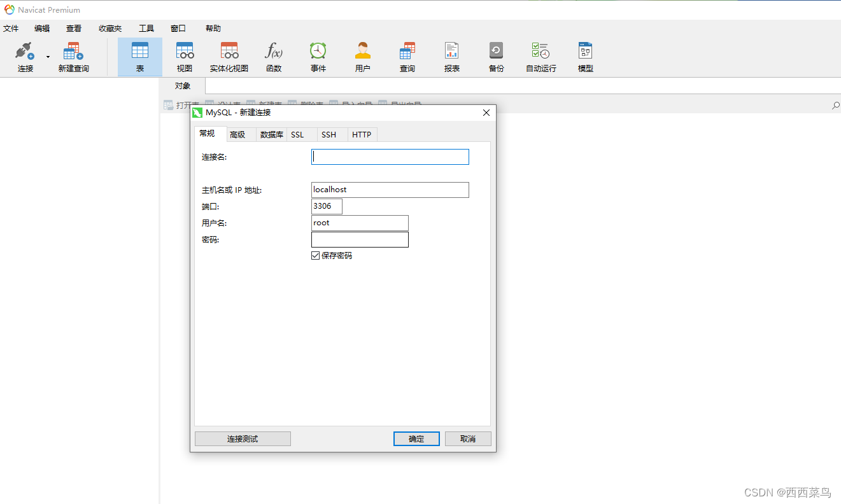Open New Query (新建查询) toolbar icon
The image size is (841, 504).
[x=73, y=51]
